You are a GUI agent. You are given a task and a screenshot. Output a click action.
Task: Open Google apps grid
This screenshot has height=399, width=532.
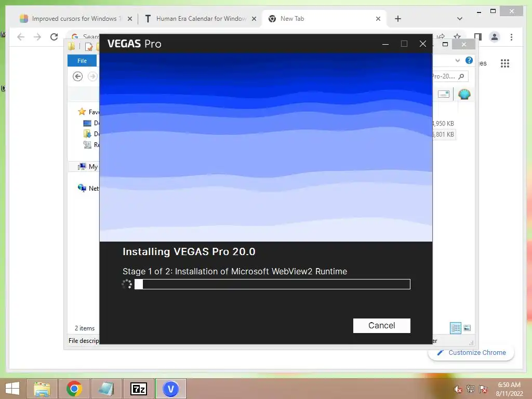505,63
